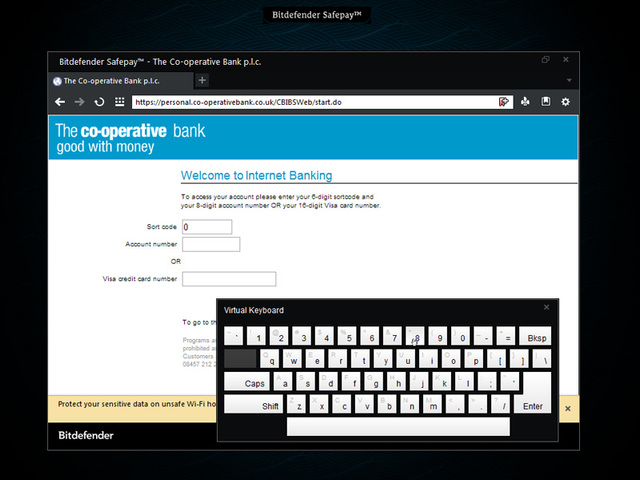This screenshot has height=480, width=640.
Task: Click the 6 key on the virtual keyboard
Action: tap(370, 336)
